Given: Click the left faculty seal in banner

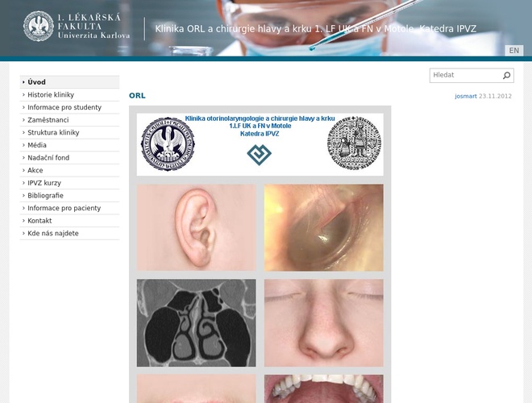Looking at the screenshot, I should (x=168, y=144).
